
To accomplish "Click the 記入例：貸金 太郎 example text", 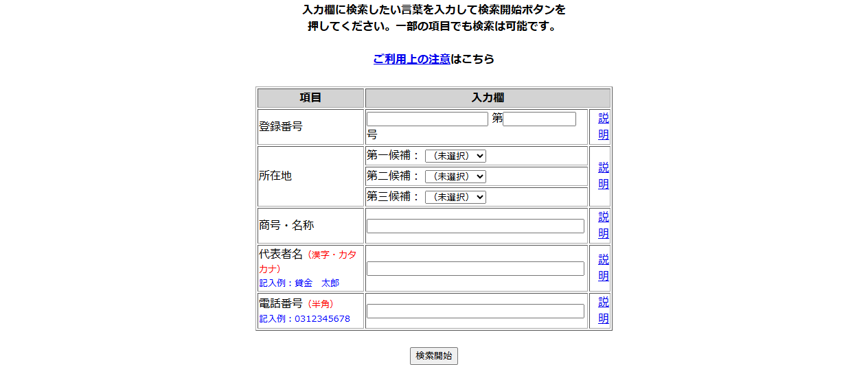I will click(x=299, y=283).
